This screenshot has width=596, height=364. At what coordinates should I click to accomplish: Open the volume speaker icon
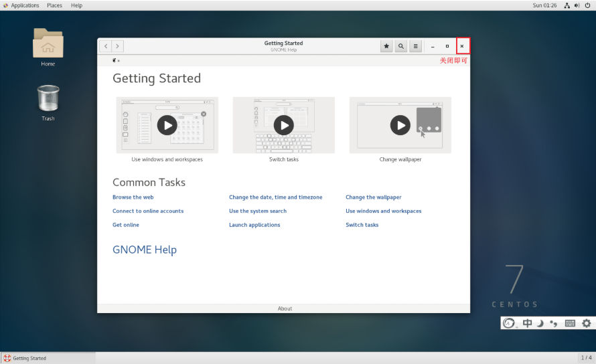tap(577, 5)
